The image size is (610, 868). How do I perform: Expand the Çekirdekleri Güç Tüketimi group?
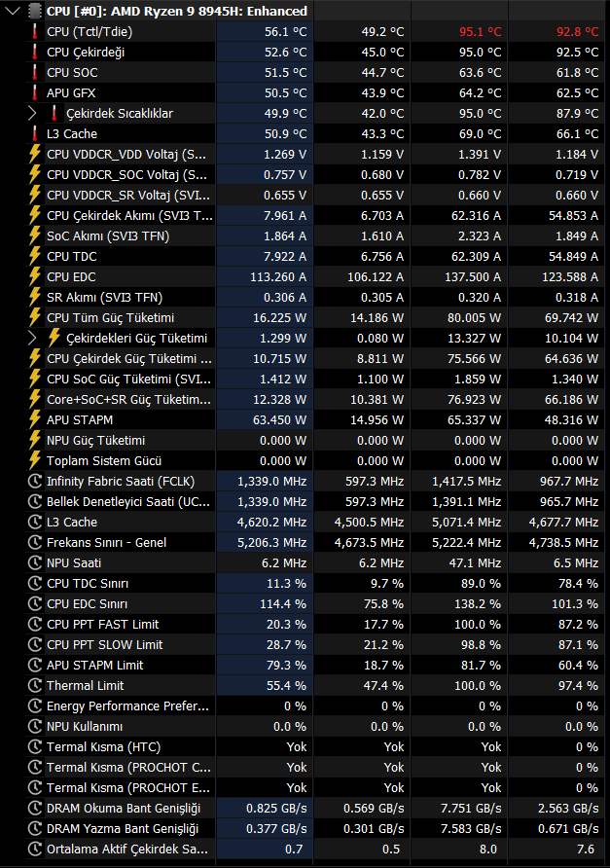[32, 339]
